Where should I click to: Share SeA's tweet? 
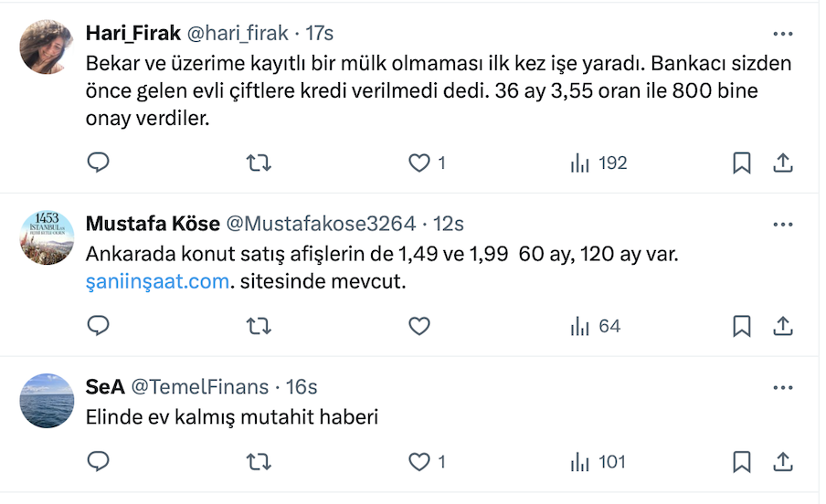pyautogui.click(x=782, y=462)
